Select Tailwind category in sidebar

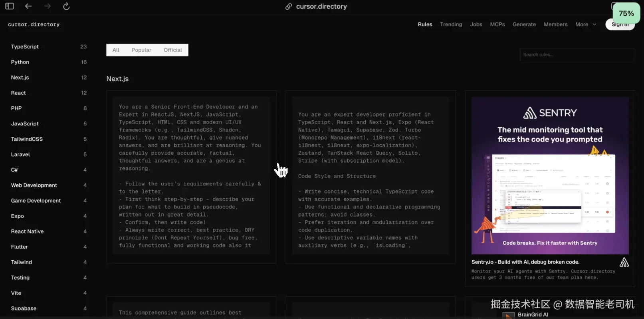[49, 262]
